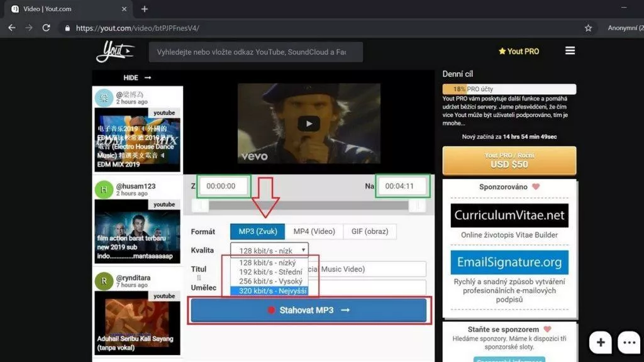Select the MP3 (Zvuk) format tab
Image resolution: width=644 pixels, height=362 pixels.
pos(257,231)
